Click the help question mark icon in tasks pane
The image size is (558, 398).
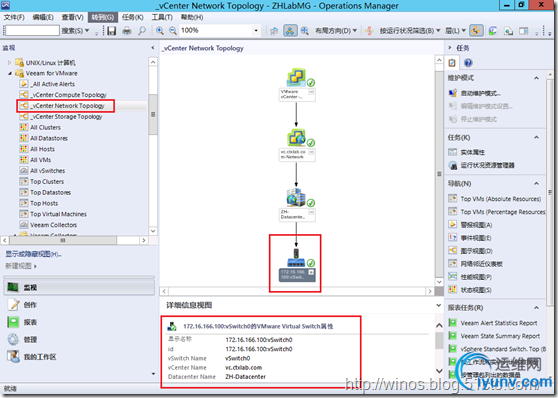click(x=468, y=63)
